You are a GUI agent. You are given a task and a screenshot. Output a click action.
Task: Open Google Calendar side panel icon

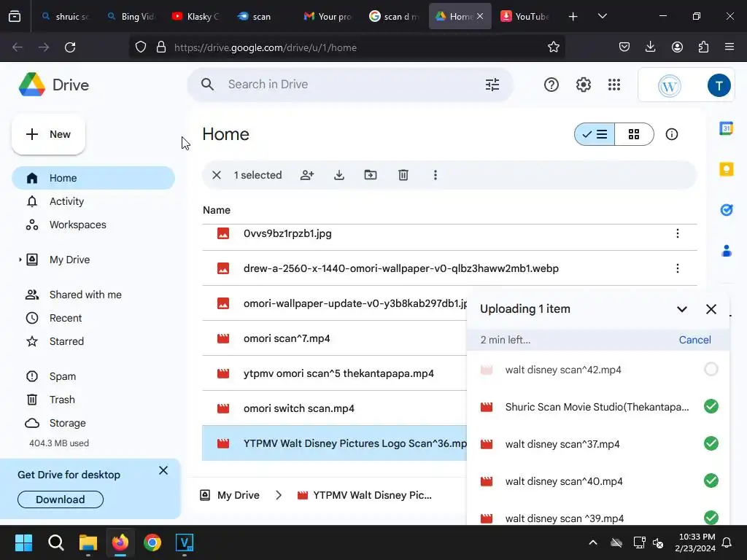tap(726, 128)
